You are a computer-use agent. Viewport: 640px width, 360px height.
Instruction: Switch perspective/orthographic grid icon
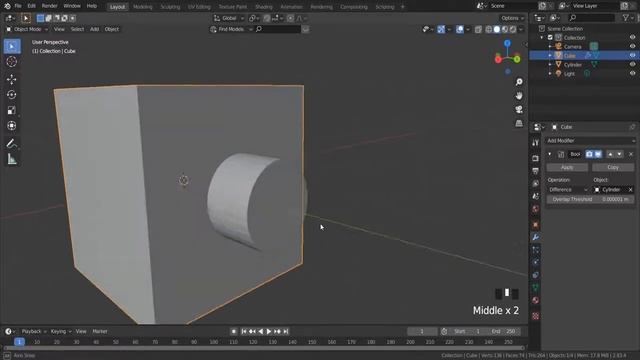(x=519, y=123)
